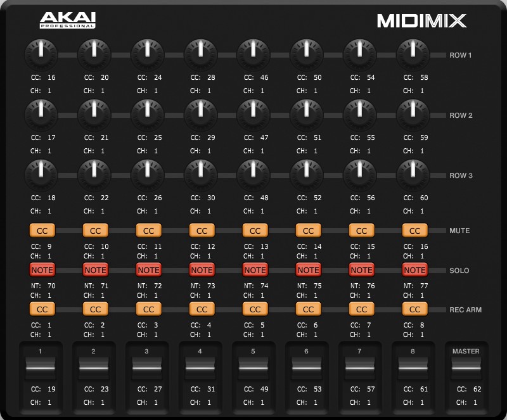The height and width of the screenshot is (420, 507).
Task: Toggle the Mute CC button above CC 16
Action: pyautogui.click(x=415, y=231)
